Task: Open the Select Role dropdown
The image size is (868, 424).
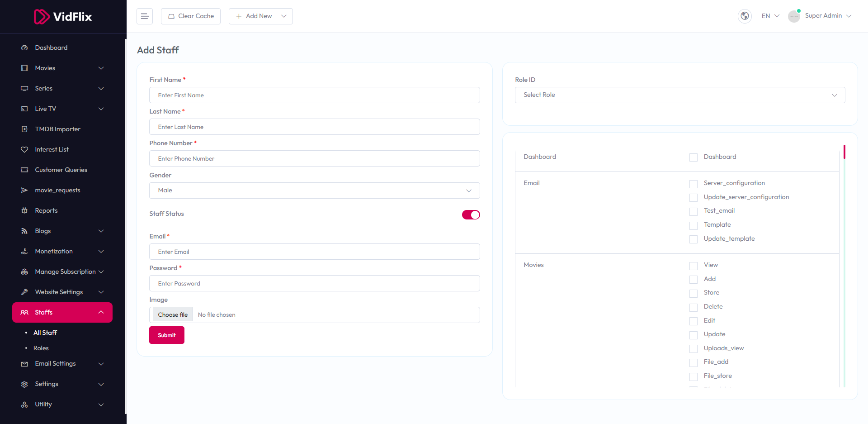Action: 679,95
